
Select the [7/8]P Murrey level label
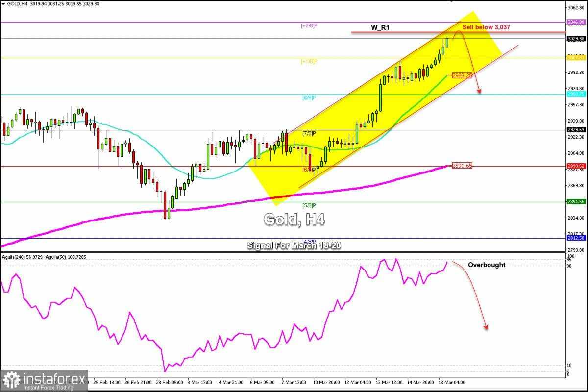(x=309, y=133)
